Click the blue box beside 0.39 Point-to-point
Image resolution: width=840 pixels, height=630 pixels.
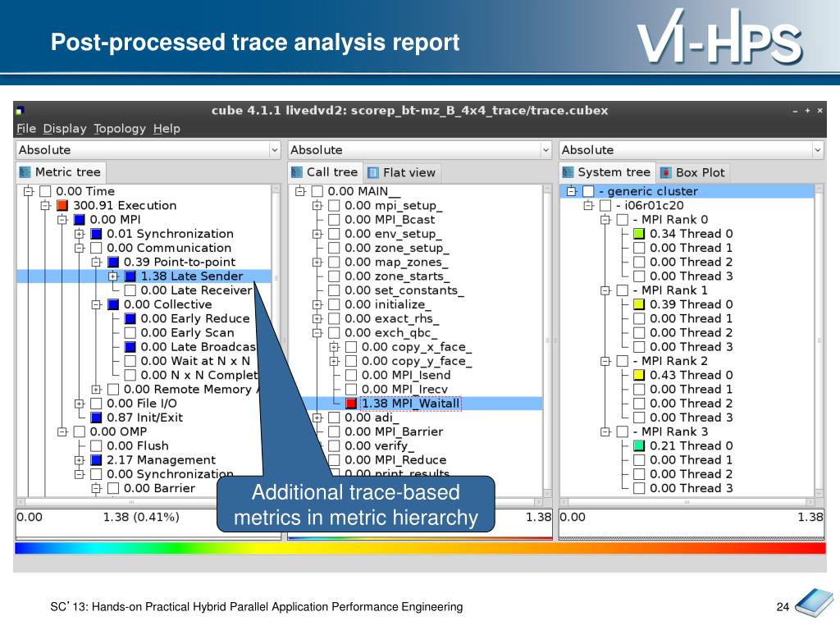coord(113,262)
